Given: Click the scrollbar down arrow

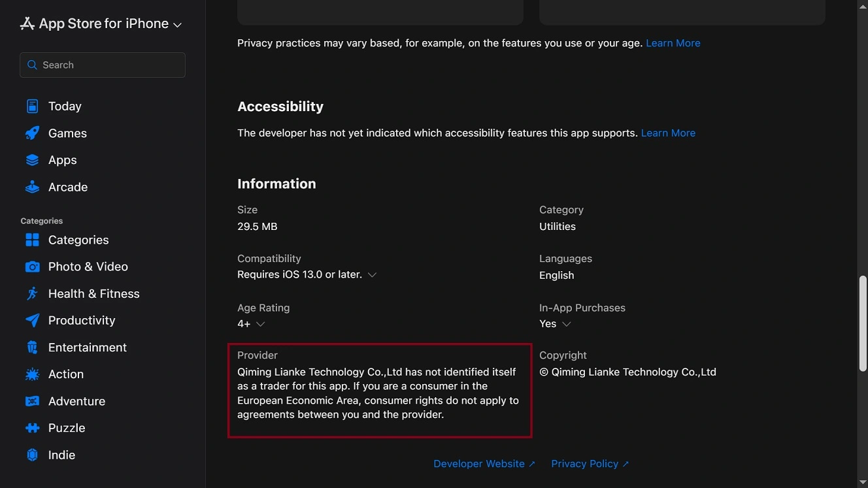Looking at the screenshot, I should coord(863,483).
